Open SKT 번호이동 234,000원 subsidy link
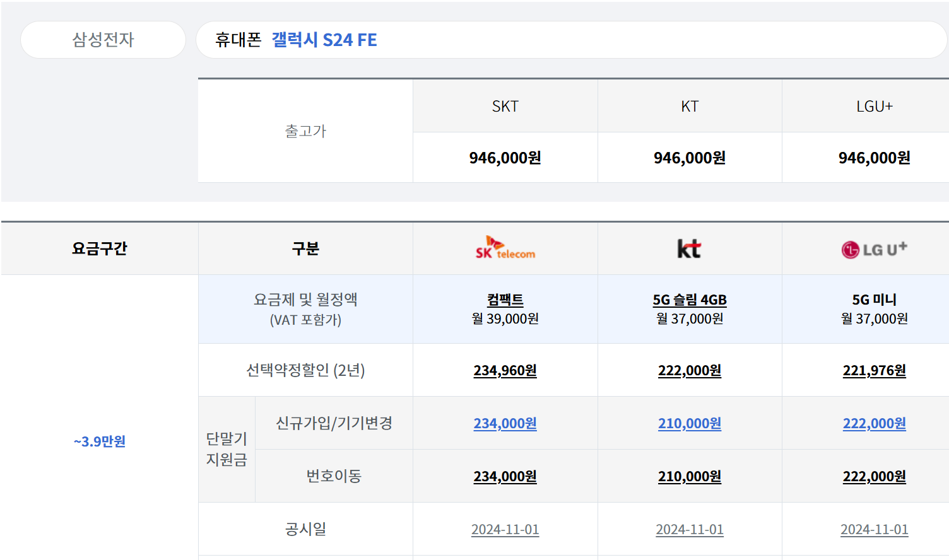The image size is (949, 560). (505, 476)
